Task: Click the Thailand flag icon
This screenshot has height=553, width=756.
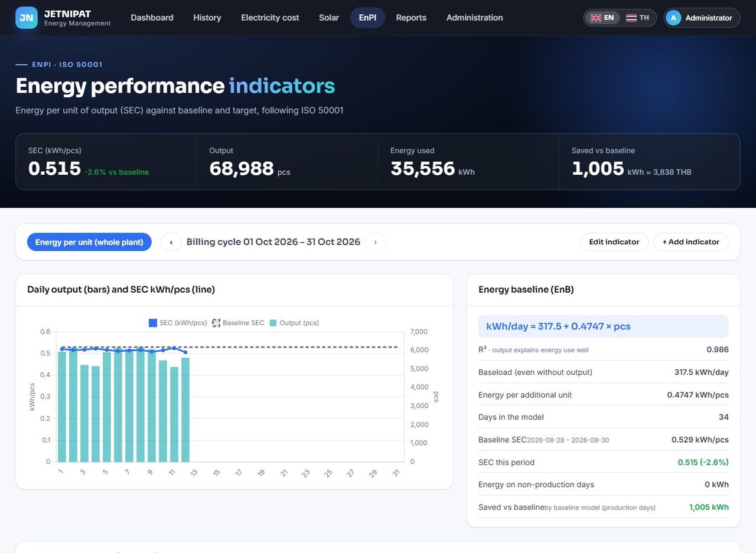Action: click(631, 18)
